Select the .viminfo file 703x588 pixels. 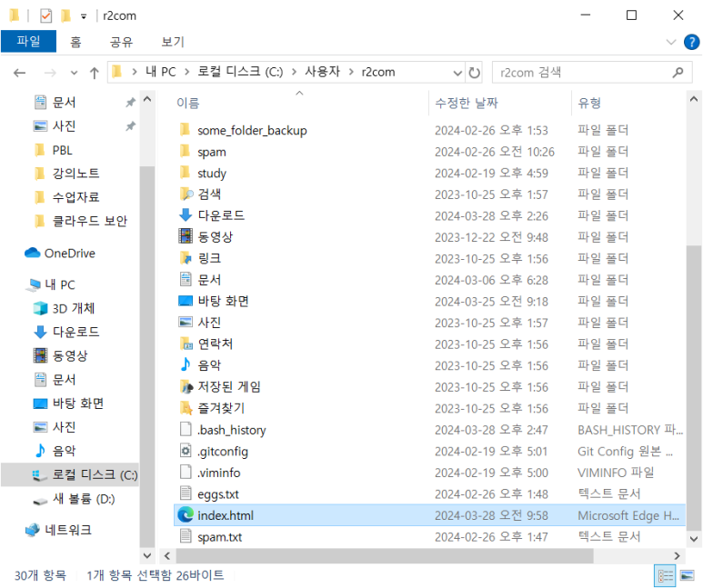pyautogui.click(x=219, y=473)
